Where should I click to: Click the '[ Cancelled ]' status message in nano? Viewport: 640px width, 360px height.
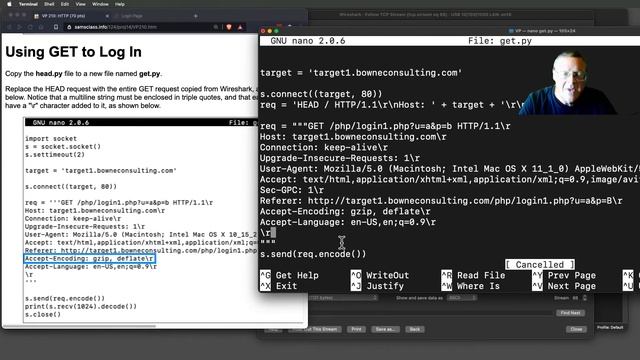540,264
